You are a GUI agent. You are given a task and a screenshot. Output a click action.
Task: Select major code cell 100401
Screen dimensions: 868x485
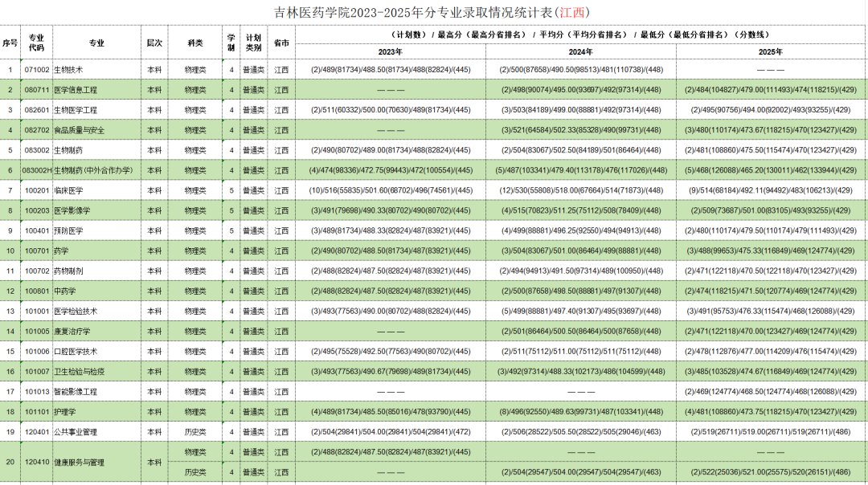tap(36, 230)
